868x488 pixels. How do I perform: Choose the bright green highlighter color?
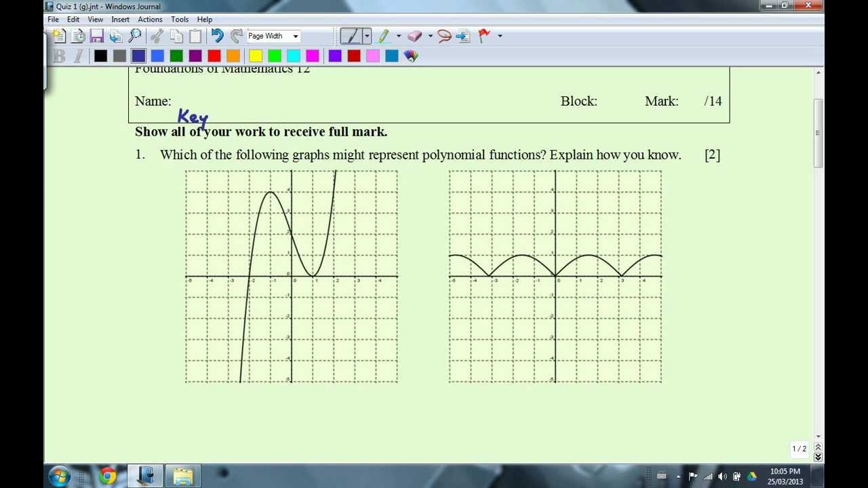275,56
